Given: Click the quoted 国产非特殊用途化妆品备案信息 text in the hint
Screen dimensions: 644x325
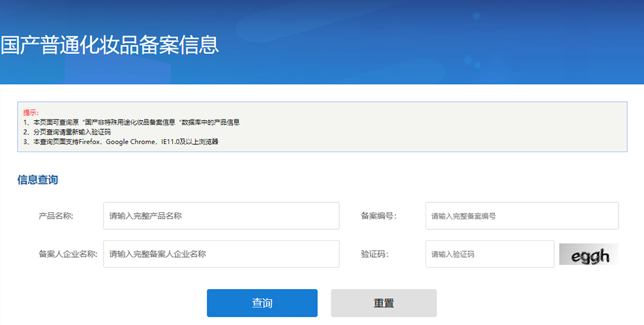Looking at the screenshot, I should 130,122.
